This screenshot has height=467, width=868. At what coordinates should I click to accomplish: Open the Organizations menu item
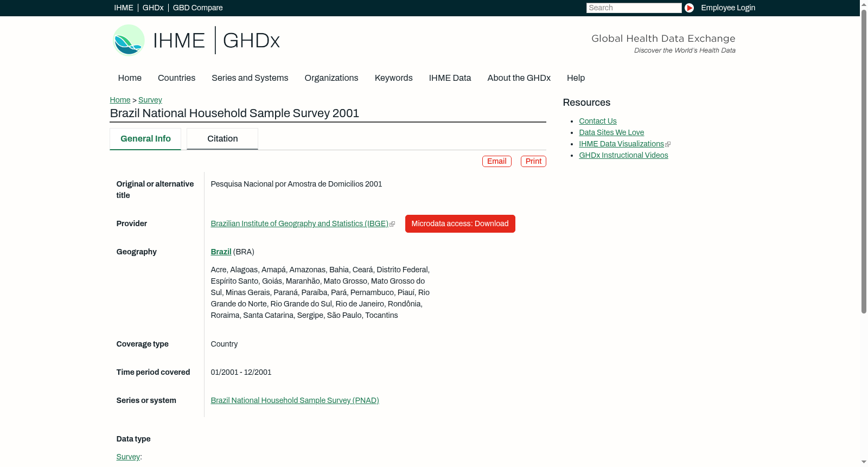[331, 78]
